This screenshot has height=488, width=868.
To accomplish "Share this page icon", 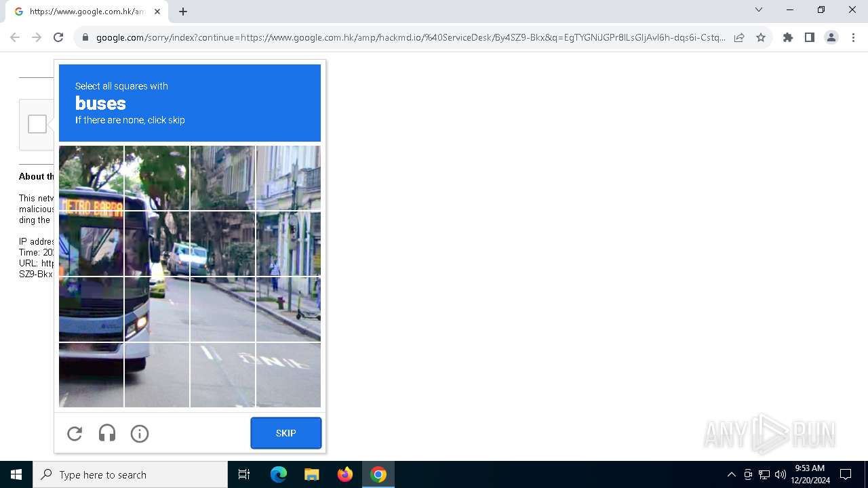I will (739, 37).
